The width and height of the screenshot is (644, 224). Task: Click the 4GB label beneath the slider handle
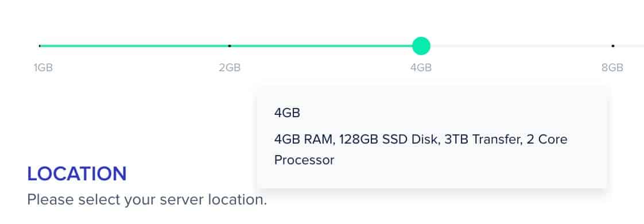tap(421, 67)
